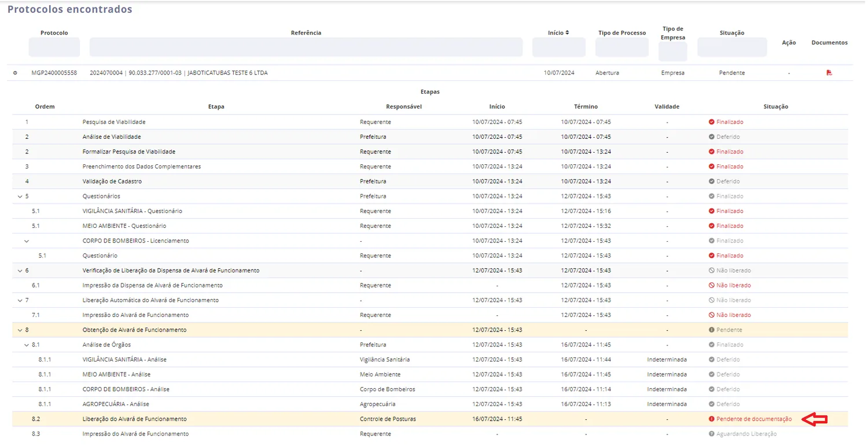Click the Não liberado icon for Verificação de Liberação da Dispensa

[712, 271]
